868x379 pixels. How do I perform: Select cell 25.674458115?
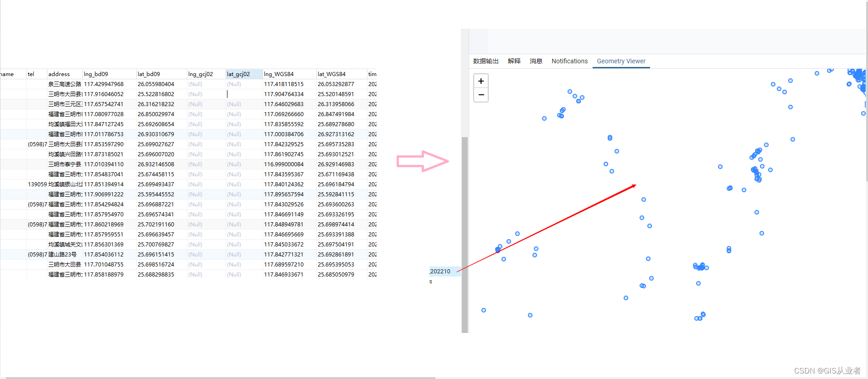(162, 174)
